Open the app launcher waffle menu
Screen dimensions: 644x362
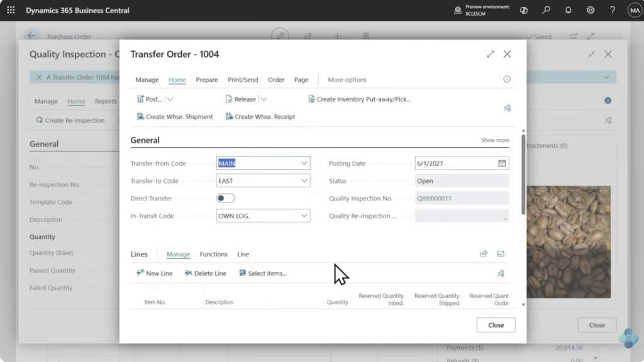tap(11, 10)
